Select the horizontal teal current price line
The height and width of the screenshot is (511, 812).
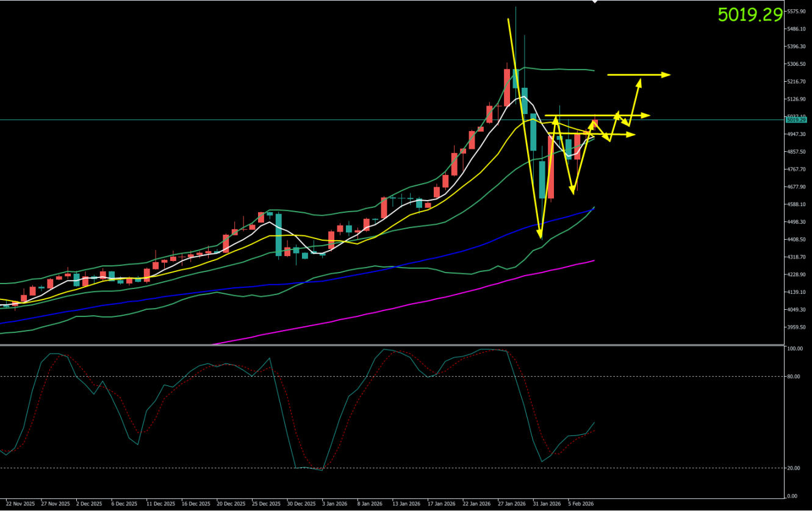click(x=244, y=120)
